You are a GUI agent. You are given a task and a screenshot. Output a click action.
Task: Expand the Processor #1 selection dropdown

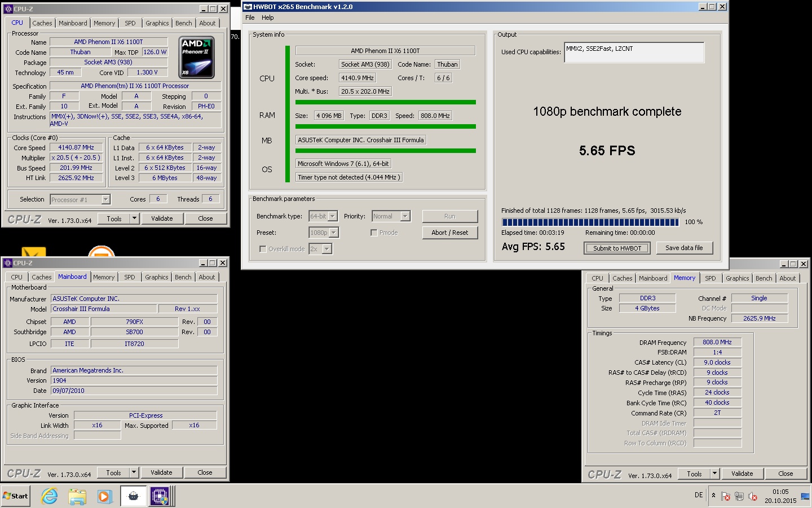(x=105, y=199)
